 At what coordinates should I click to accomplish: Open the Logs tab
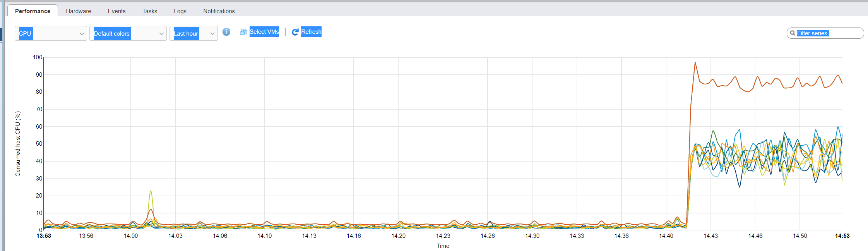[180, 11]
